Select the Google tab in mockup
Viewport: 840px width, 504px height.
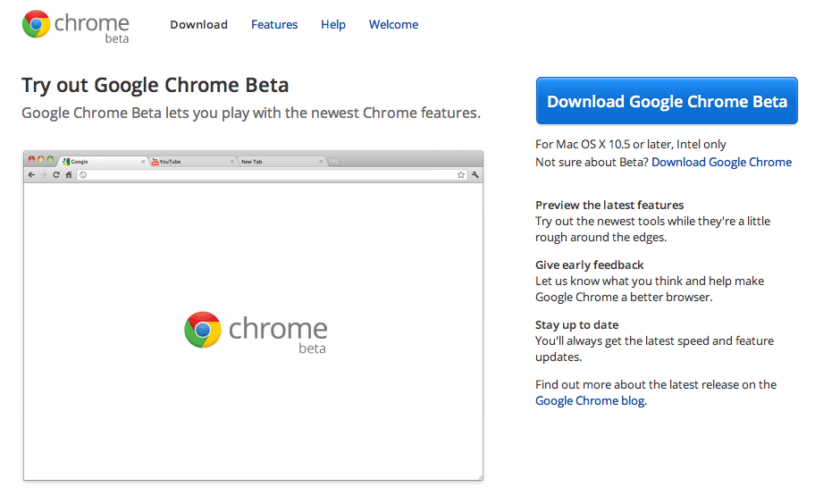pos(103,161)
